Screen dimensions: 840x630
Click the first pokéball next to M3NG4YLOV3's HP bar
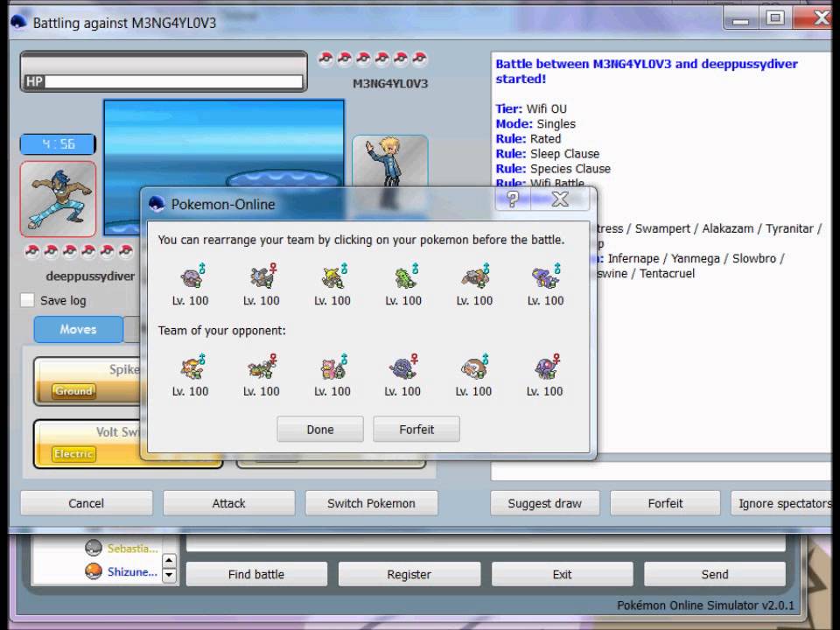click(x=325, y=58)
